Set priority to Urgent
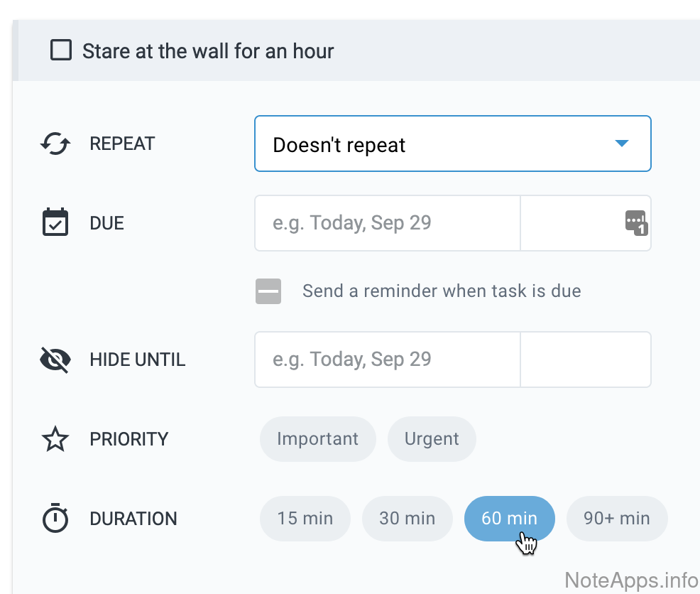 pos(432,439)
